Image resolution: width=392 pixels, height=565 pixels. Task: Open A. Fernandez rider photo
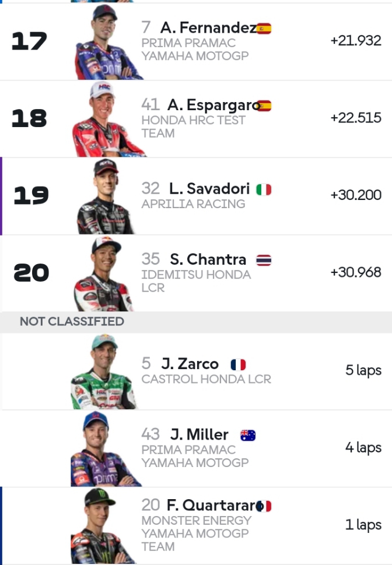(x=108, y=42)
